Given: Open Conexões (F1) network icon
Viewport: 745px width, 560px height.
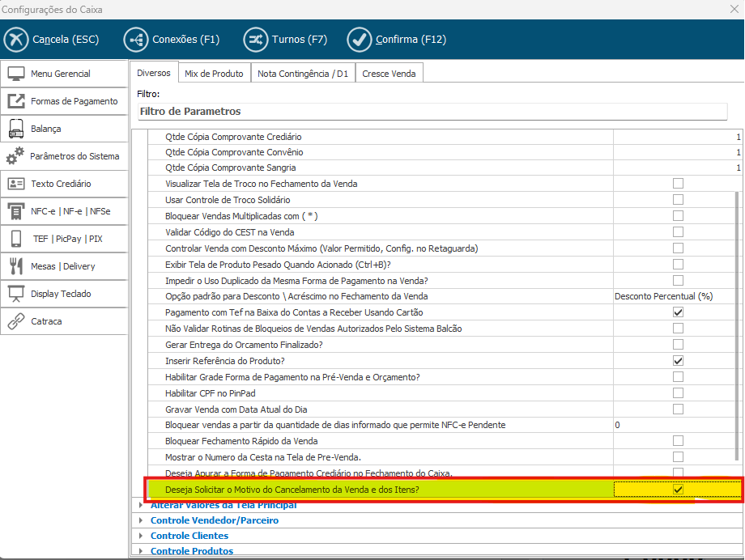Looking at the screenshot, I should coord(136,39).
